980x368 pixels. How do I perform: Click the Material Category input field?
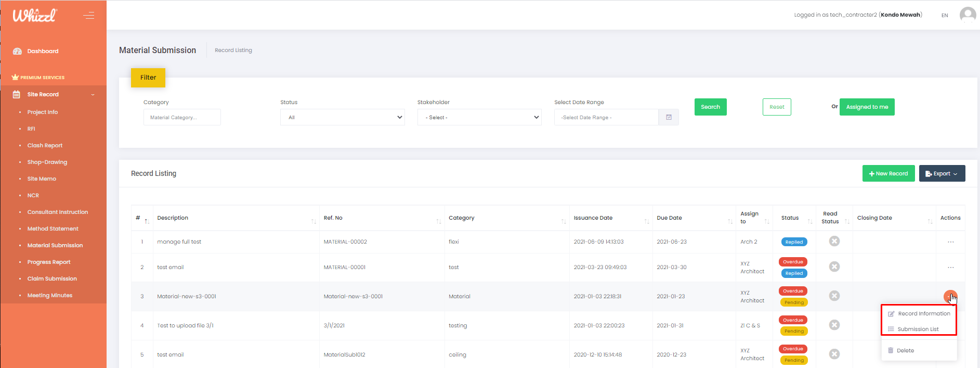[182, 117]
